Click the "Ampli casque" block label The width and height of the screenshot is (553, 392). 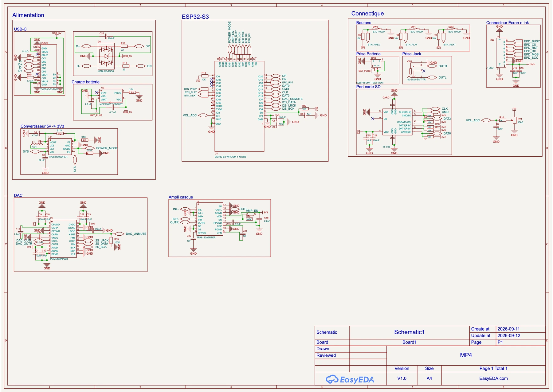181,197
